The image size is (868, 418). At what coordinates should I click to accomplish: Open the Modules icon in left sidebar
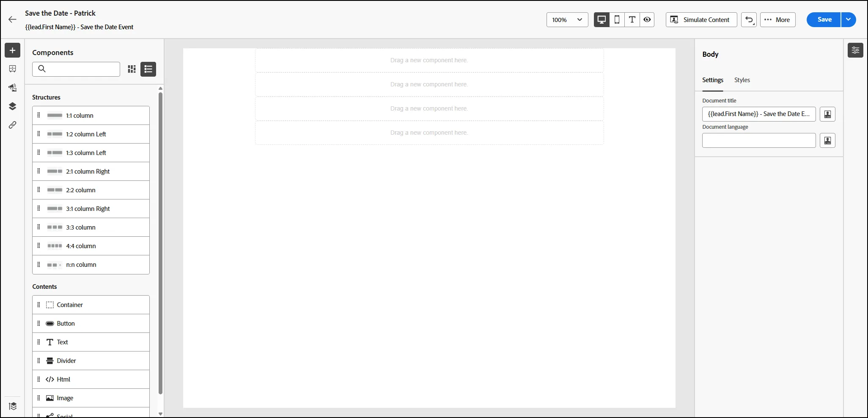point(13,69)
